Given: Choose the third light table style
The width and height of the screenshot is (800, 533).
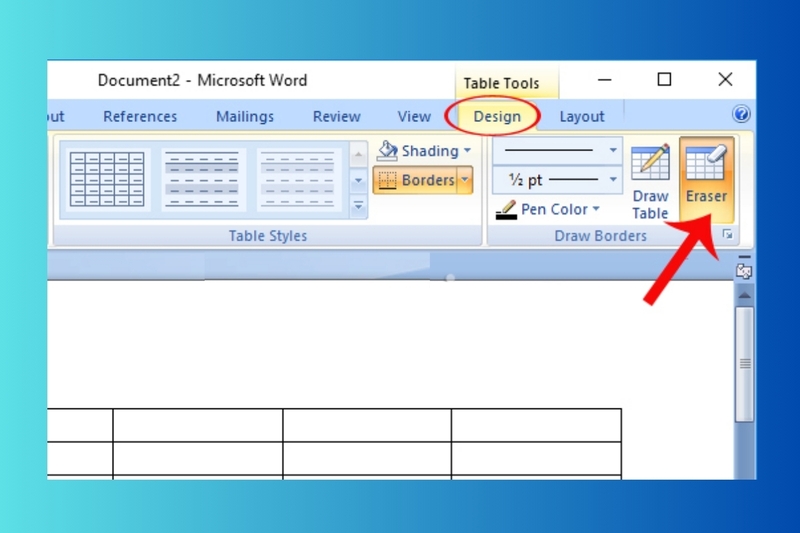Looking at the screenshot, I should (x=299, y=179).
